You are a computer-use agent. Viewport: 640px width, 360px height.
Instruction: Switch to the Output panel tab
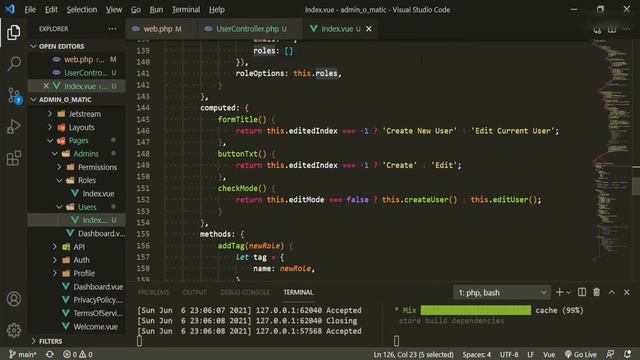coord(194,293)
